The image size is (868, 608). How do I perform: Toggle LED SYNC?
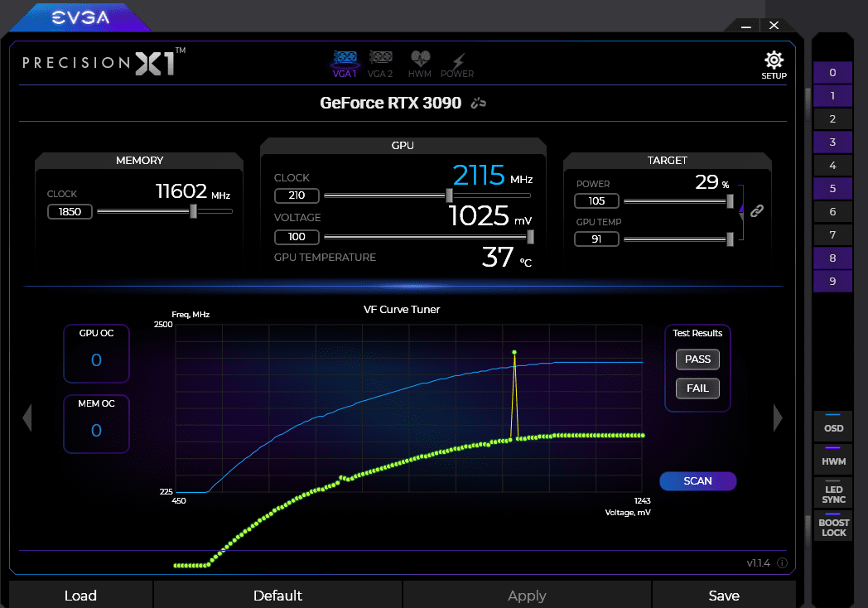833,492
